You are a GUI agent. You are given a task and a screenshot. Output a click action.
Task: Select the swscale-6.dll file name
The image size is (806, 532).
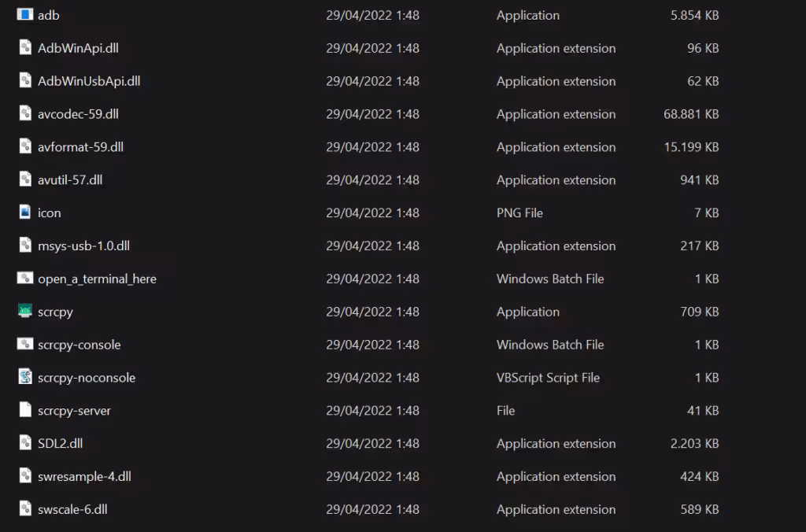click(72, 509)
